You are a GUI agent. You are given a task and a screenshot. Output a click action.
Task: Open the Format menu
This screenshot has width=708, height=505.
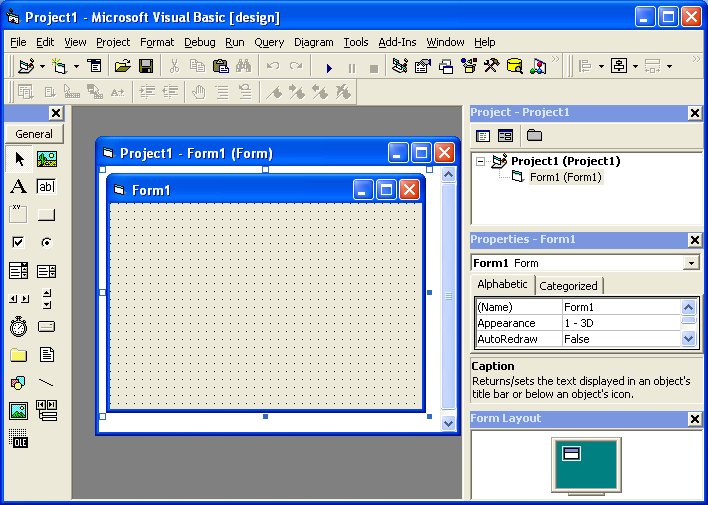[157, 42]
